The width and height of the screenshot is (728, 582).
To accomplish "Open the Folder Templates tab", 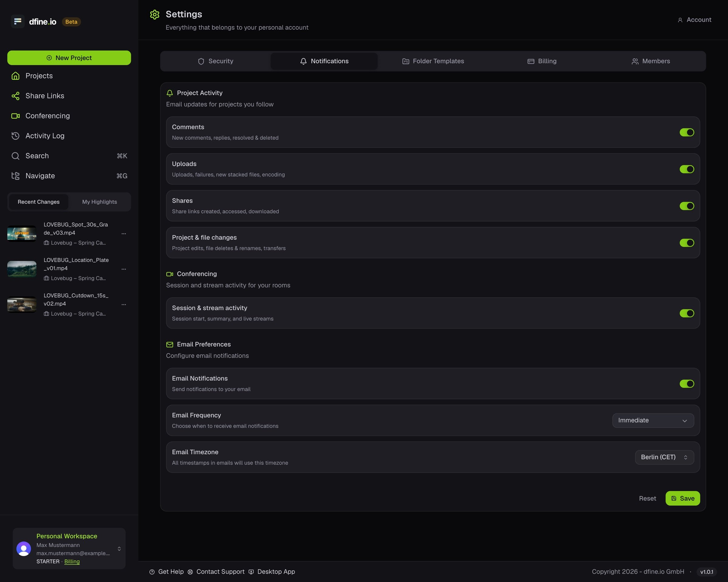I will (433, 61).
